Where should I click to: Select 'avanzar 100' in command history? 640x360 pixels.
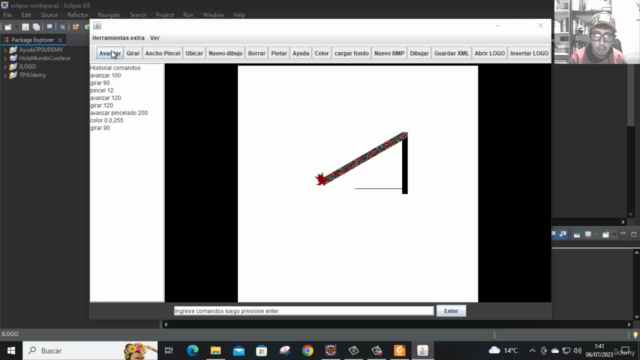[105, 76]
